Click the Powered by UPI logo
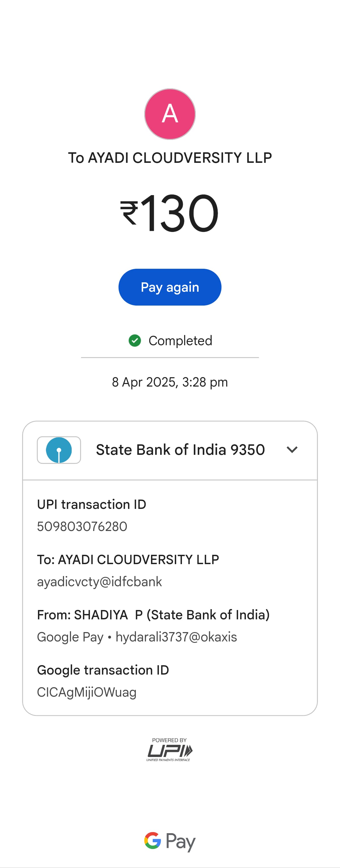This screenshot has width=340, height=868. tap(169, 750)
